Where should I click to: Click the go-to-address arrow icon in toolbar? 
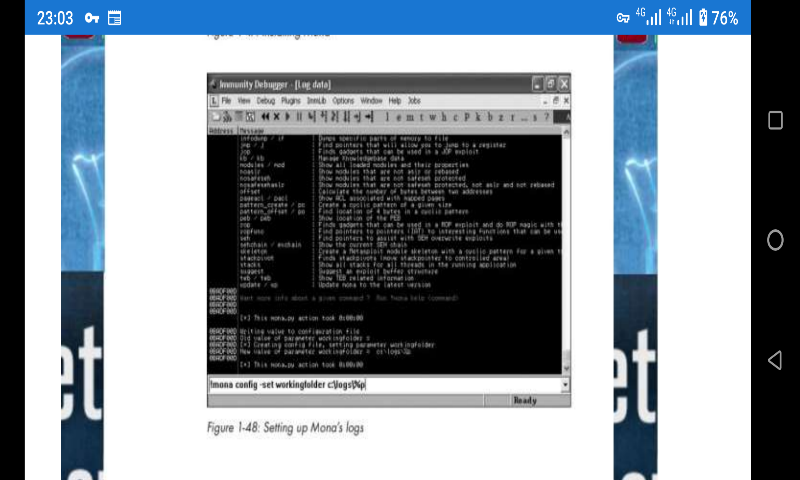369,117
